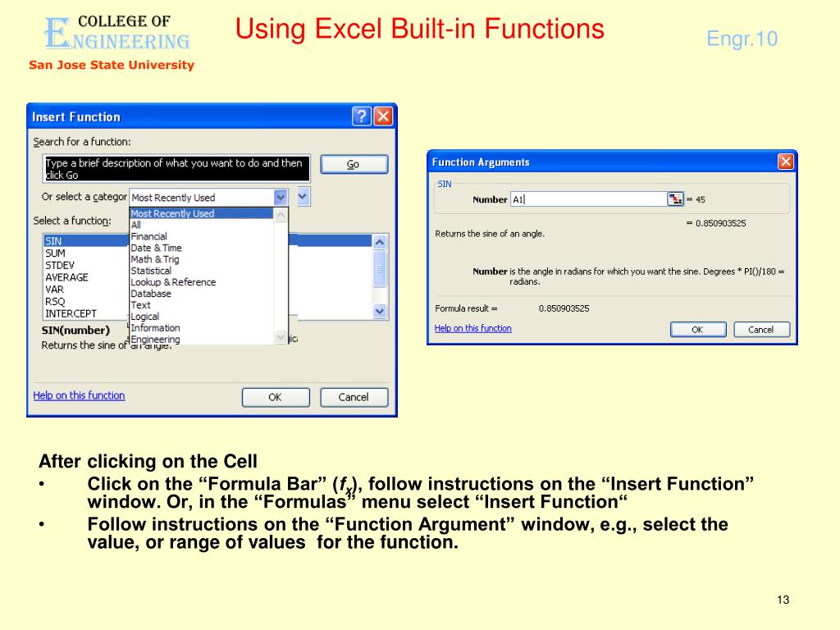The image size is (840, 630).
Task: Click the help question mark in Insert Function
Action: coord(362,116)
